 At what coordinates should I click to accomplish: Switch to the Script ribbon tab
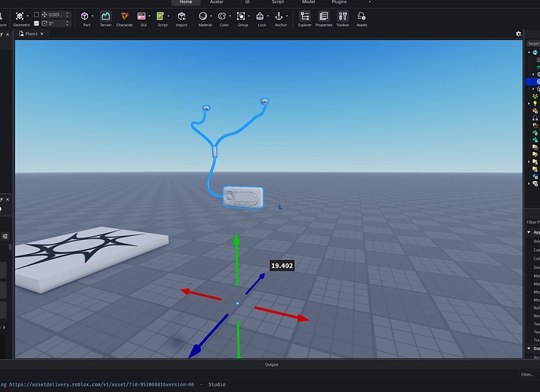pos(278,2)
